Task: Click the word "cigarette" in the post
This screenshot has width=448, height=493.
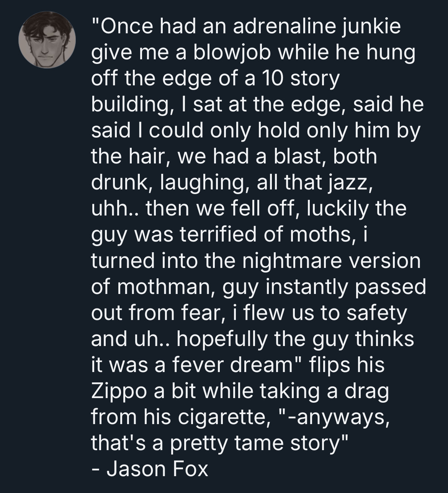Action: pyautogui.click(x=221, y=417)
